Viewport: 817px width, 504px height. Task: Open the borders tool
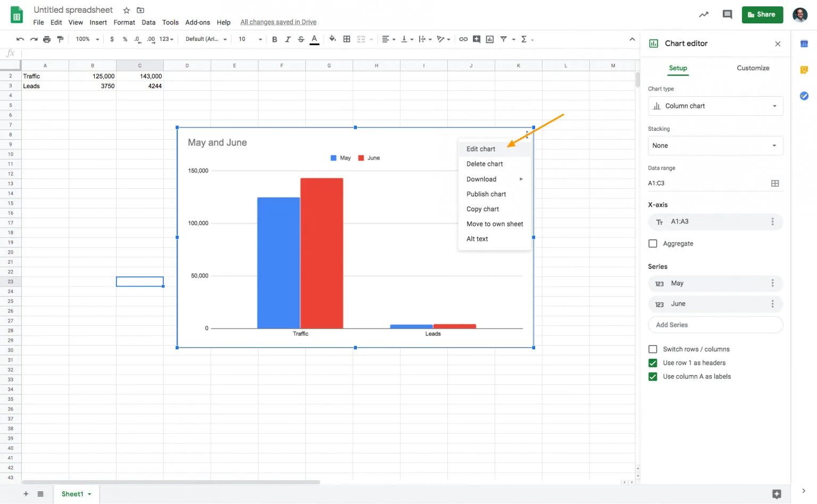point(347,39)
